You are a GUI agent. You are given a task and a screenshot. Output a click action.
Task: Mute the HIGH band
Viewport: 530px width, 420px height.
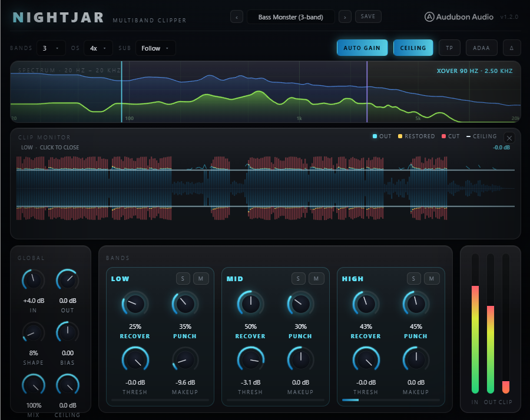(431, 279)
